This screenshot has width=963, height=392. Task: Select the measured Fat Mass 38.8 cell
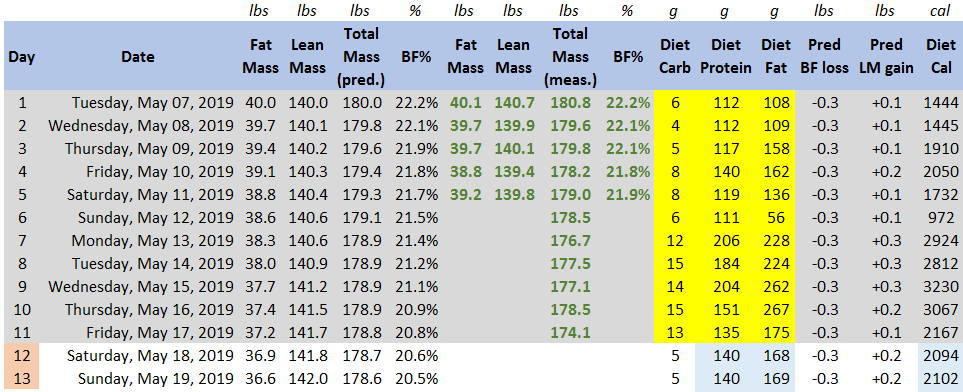[x=464, y=171]
